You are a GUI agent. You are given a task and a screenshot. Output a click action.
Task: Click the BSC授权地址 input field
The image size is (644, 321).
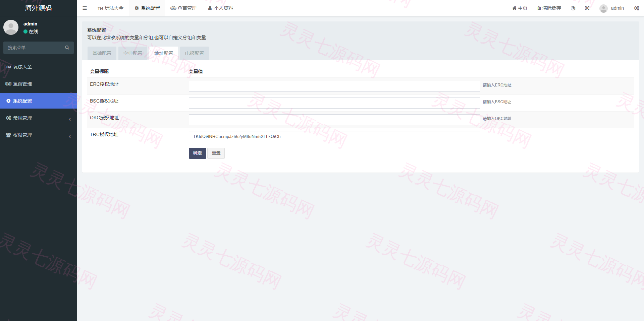point(334,103)
